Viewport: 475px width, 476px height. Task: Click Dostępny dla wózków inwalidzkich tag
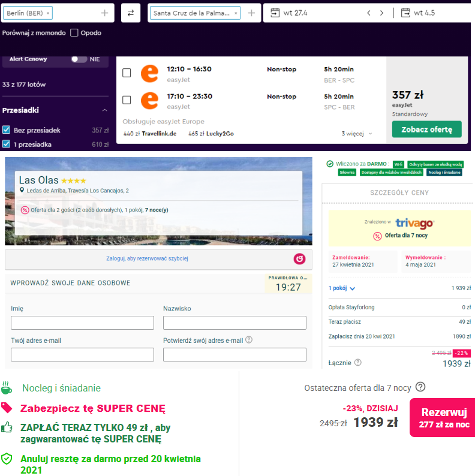coord(392,173)
